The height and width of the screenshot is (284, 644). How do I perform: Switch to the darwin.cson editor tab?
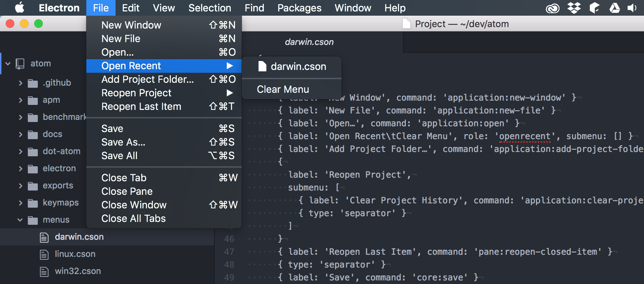[309, 42]
